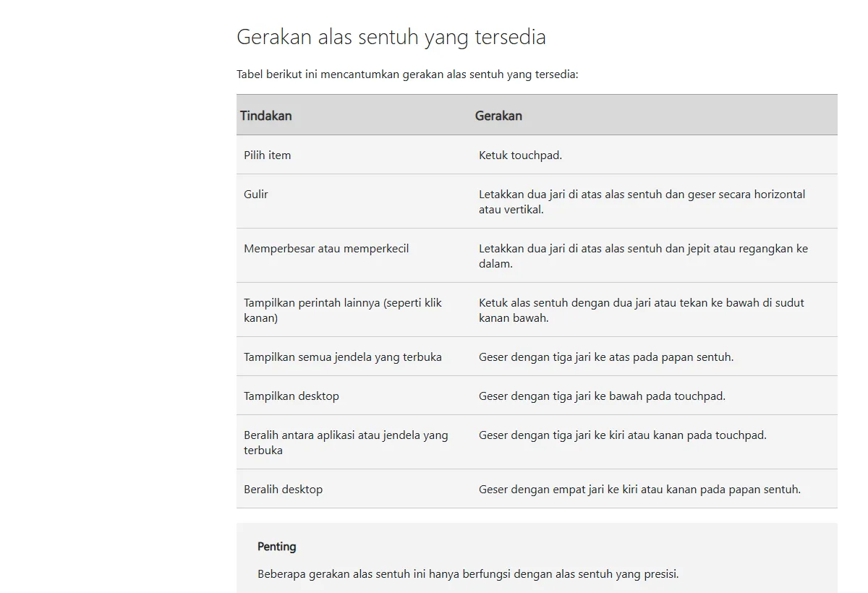This screenshot has width=868, height=593.
Task: Select the "Tindakan" column header
Action: tap(266, 116)
